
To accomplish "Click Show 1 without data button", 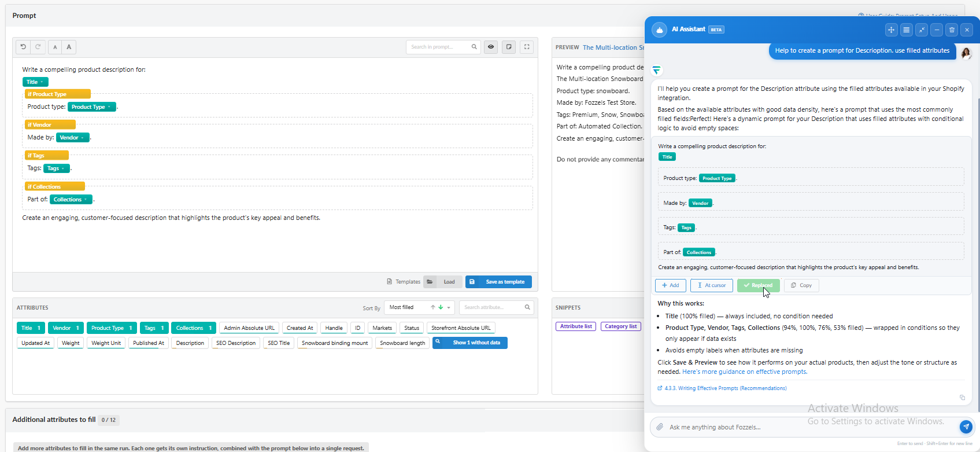I will point(469,343).
